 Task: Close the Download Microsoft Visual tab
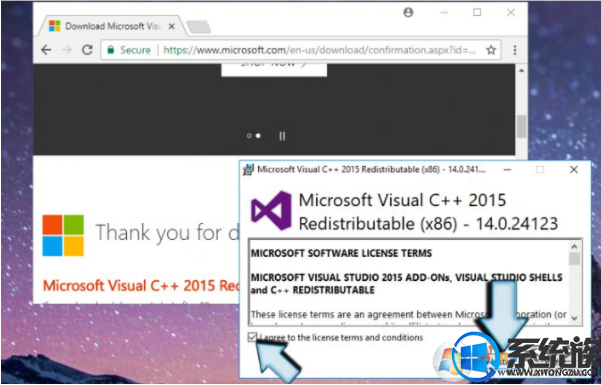pos(172,26)
